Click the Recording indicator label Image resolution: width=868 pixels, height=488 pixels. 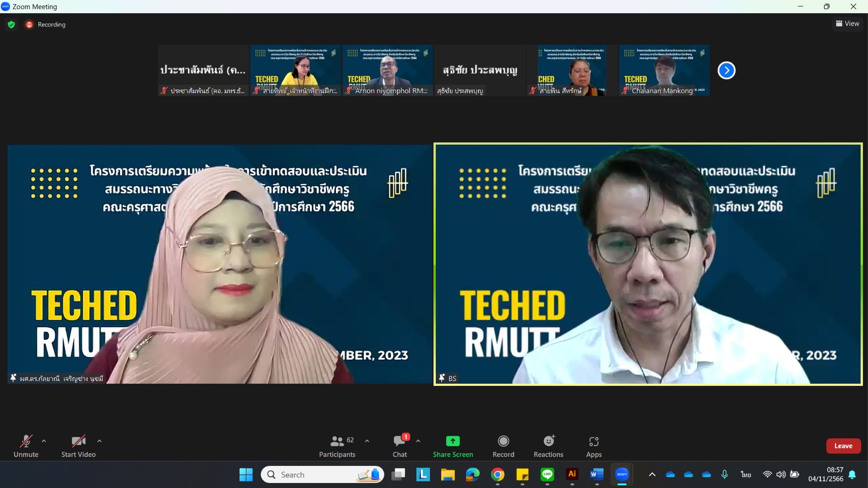[51, 25]
